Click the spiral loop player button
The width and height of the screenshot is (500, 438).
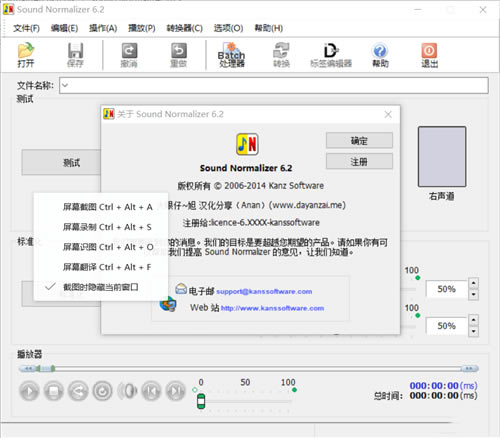coord(102,391)
